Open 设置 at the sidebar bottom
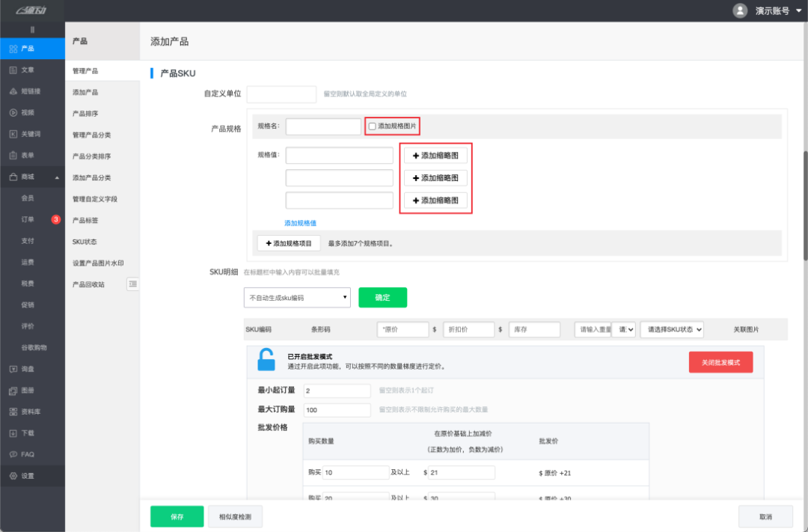The width and height of the screenshot is (808, 532). tap(27, 476)
